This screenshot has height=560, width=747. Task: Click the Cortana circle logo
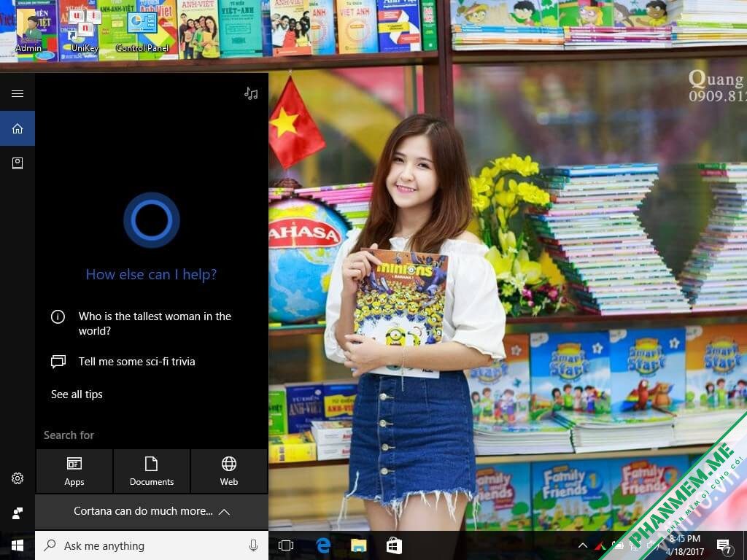[x=152, y=220]
